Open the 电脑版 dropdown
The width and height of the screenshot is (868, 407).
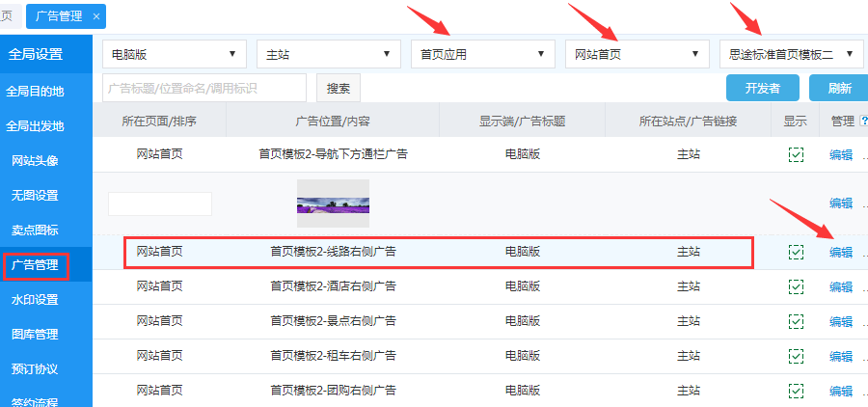point(174,54)
